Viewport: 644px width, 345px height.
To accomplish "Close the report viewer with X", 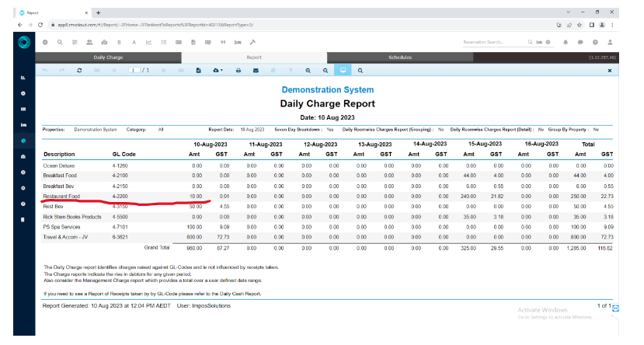I will click(608, 70).
